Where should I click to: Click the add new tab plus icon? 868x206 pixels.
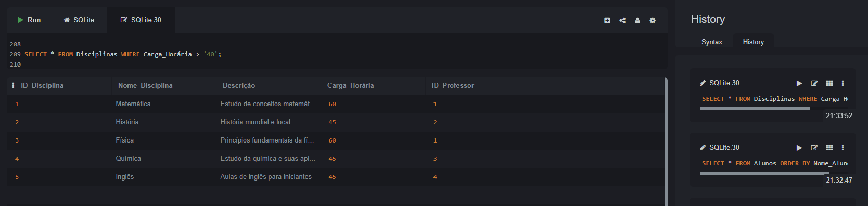(607, 20)
